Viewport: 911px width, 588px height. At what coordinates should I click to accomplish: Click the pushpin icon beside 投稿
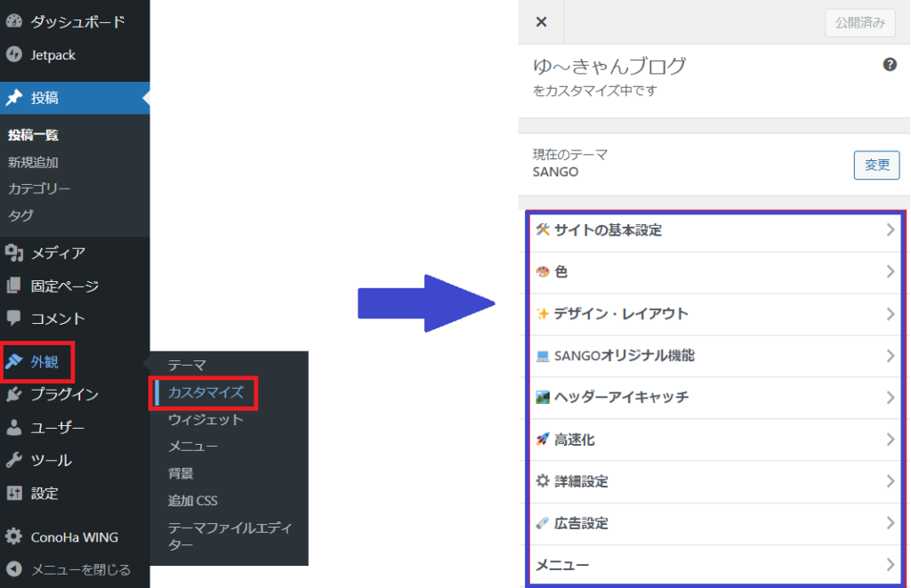point(14,98)
